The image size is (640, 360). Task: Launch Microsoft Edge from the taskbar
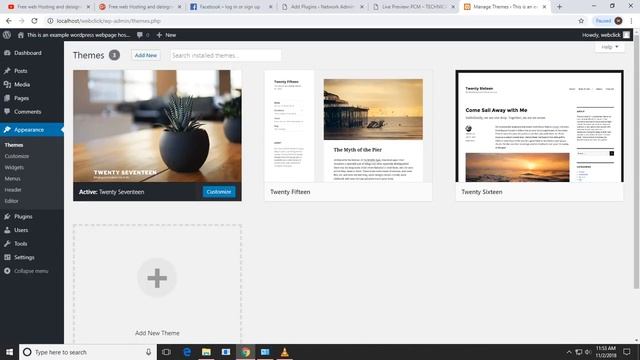[187, 352]
